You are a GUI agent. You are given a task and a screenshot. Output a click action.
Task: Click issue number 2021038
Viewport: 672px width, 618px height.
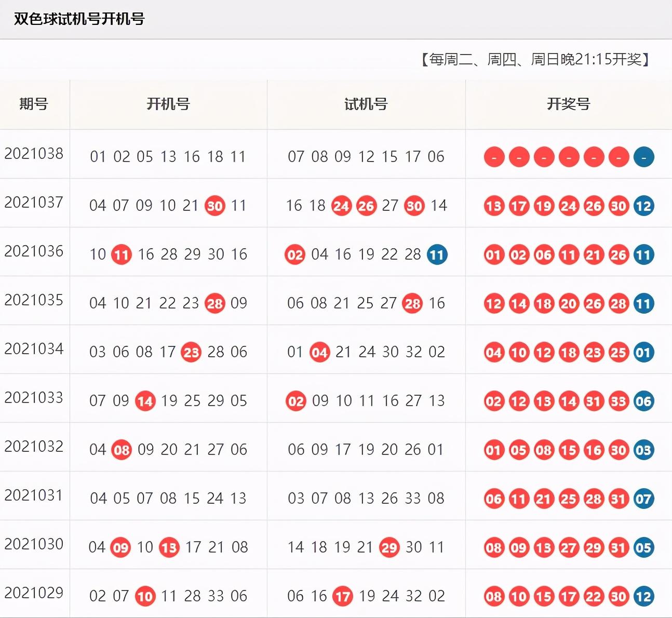34,154
